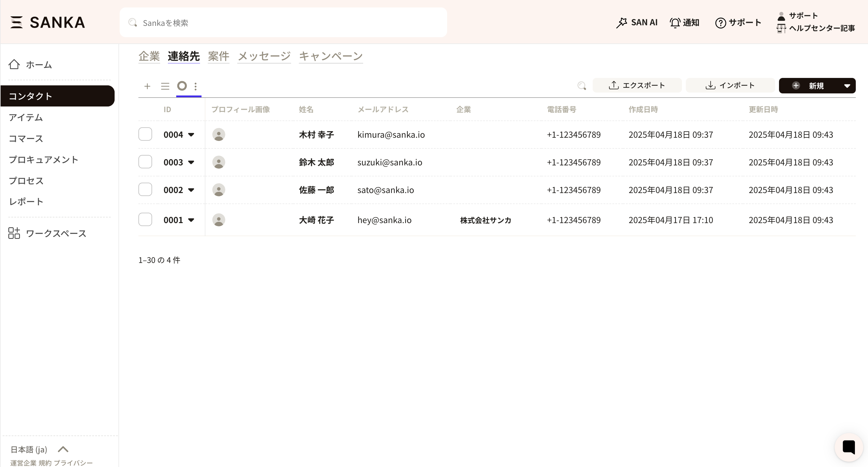
Task: Select checkbox for contact 0004
Action: point(145,134)
